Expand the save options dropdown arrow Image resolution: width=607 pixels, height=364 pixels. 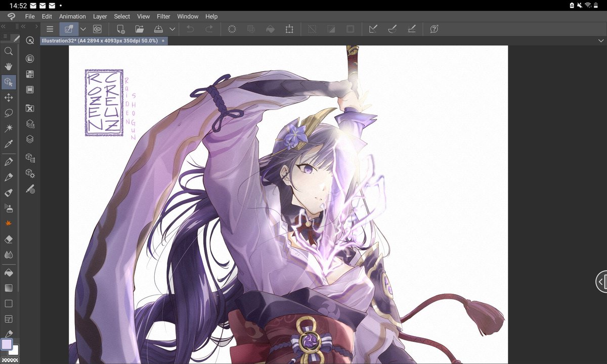pos(172,29)
